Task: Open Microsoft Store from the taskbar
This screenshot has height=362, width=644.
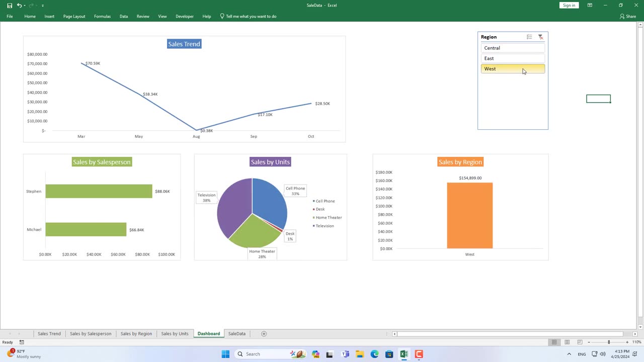Action: [389, 354]
